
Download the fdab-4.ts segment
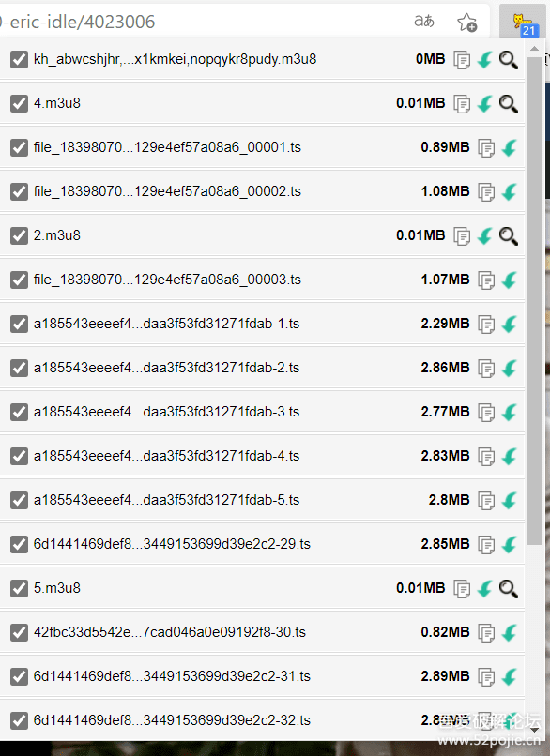(509, 457)
